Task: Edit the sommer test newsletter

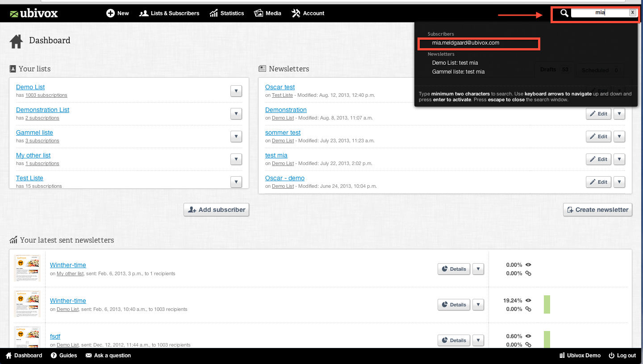Action: click(598, 136)
